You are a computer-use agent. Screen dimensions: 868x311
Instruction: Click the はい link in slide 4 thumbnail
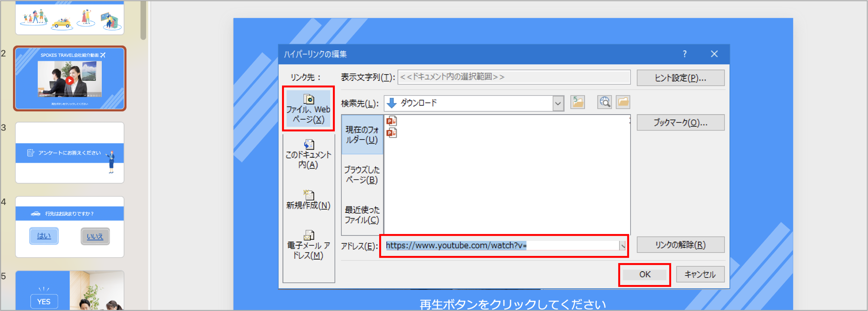[44, 236]
